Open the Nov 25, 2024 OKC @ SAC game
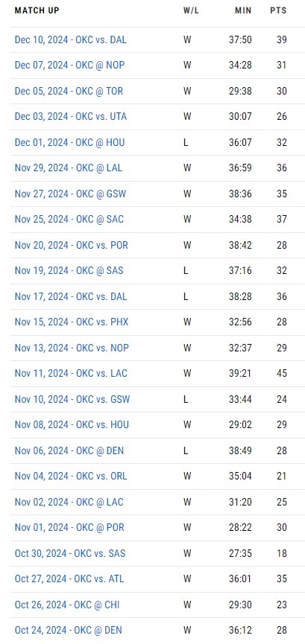The image size is (305, 644). tap(69, 220)
